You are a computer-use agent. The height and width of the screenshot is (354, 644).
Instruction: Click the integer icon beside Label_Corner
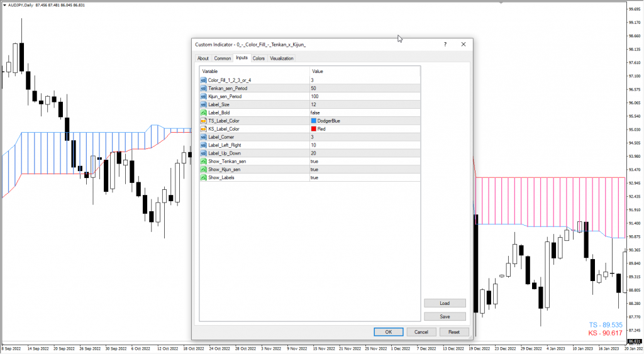(203, 137)
